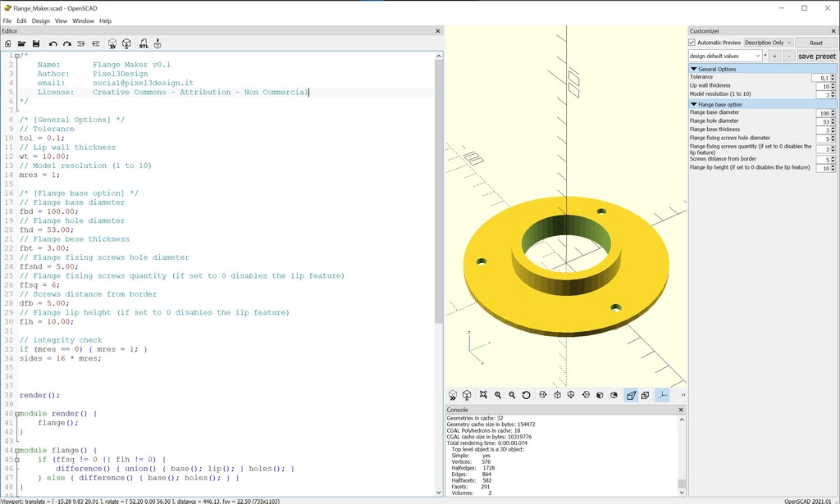Adjust the Lip wall thickness spinner arrows

(x=833, y=86)
